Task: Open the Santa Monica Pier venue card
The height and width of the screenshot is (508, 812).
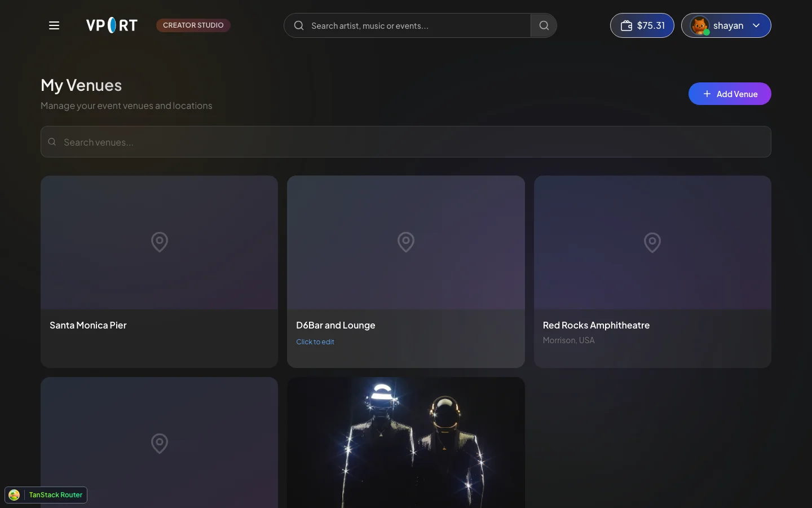Action: [160, 271]
